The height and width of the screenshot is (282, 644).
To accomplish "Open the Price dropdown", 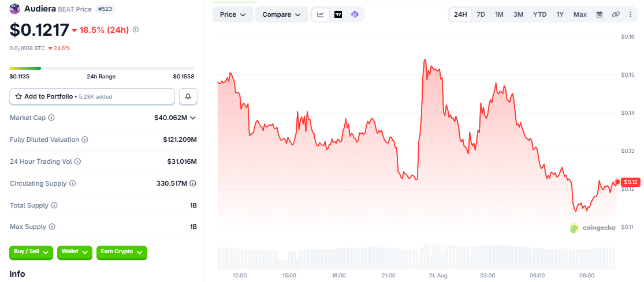I will click(x=233, y=14).
